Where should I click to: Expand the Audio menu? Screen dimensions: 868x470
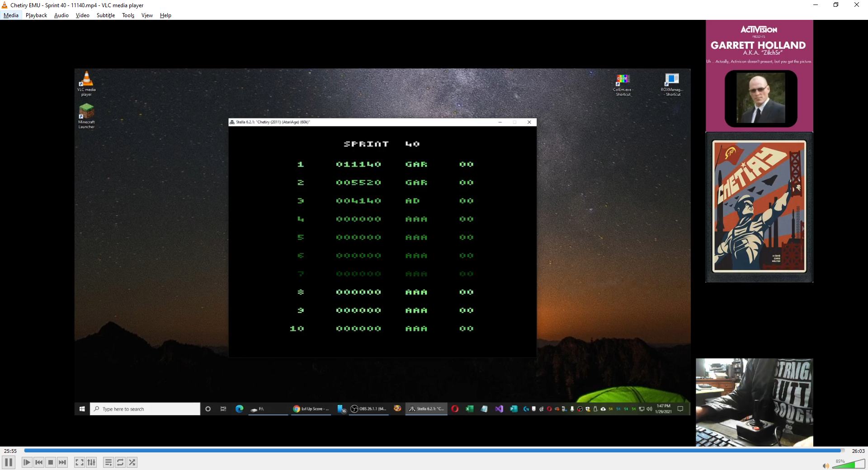61,15
